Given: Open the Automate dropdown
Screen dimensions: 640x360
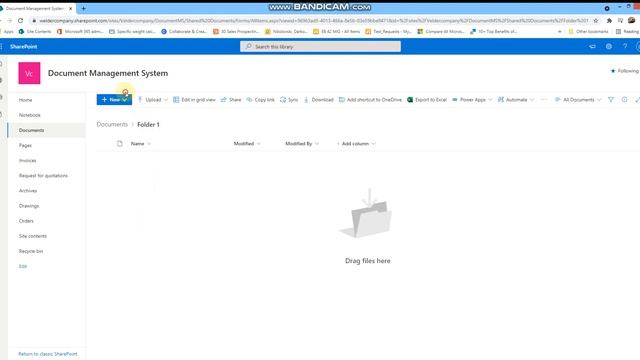Looking at the screenshot, I should tap(516, 100).
